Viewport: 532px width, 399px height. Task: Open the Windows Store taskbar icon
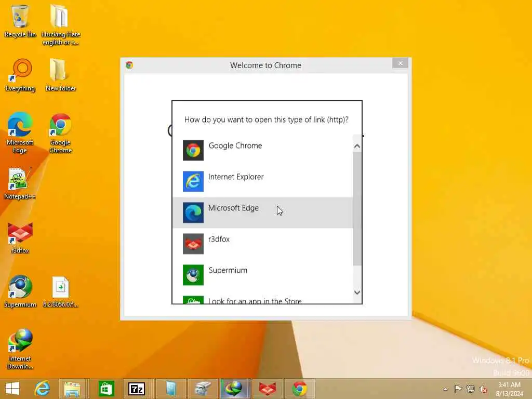(x=106, y=389)
